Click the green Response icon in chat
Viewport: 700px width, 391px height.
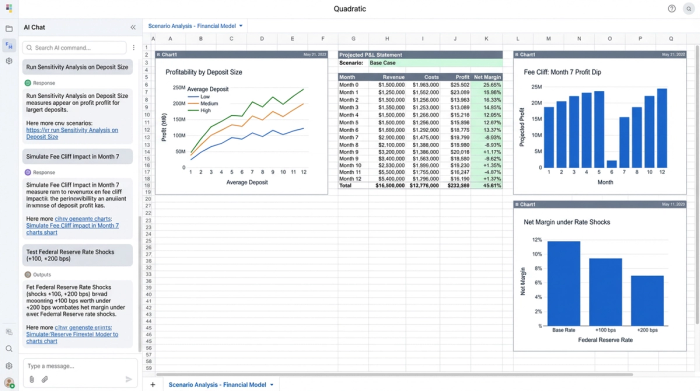point(28,83)
